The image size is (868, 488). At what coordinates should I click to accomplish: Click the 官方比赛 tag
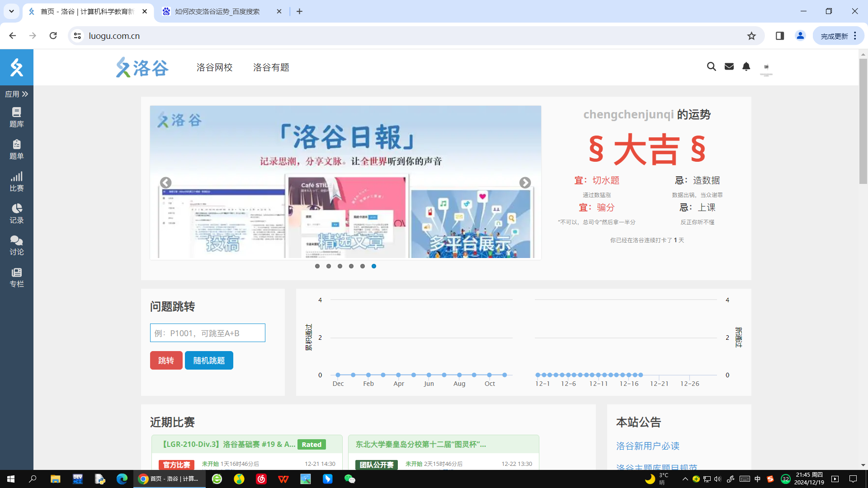176,465
